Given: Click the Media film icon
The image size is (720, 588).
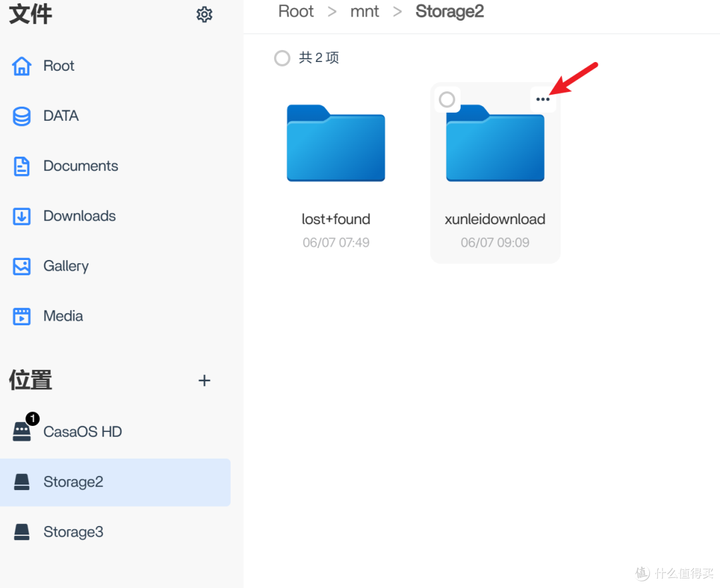Looking at the screenshot, I should click(x=22, y=316).
